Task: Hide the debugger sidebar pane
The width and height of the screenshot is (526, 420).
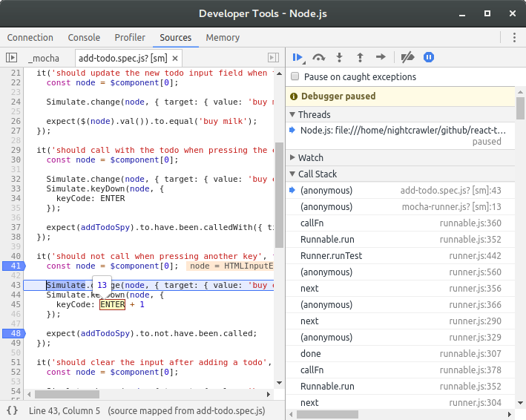Action: (274, 58)
